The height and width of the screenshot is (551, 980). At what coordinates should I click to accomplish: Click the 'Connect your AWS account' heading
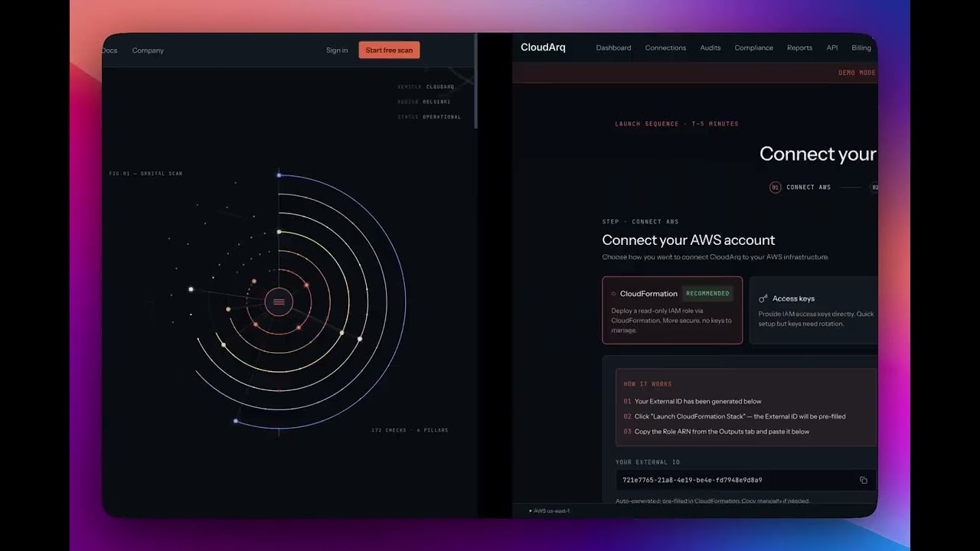(688, 240)
